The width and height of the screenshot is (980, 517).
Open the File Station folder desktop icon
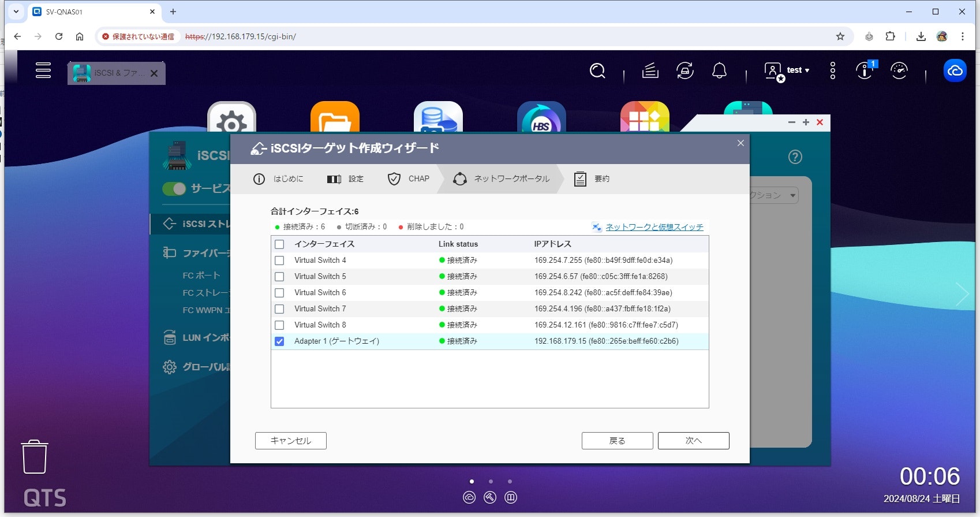335,117
